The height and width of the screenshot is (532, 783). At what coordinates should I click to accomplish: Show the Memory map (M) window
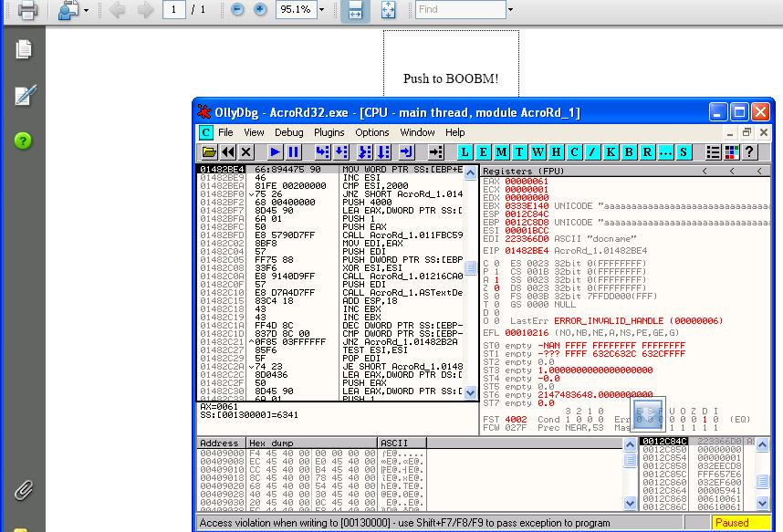coord(501,152)
